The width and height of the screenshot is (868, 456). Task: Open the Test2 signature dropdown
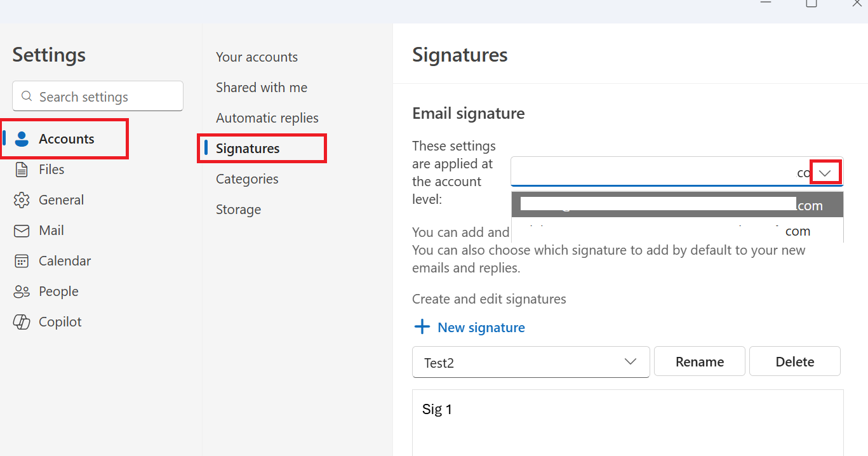[x=630, y=361]
